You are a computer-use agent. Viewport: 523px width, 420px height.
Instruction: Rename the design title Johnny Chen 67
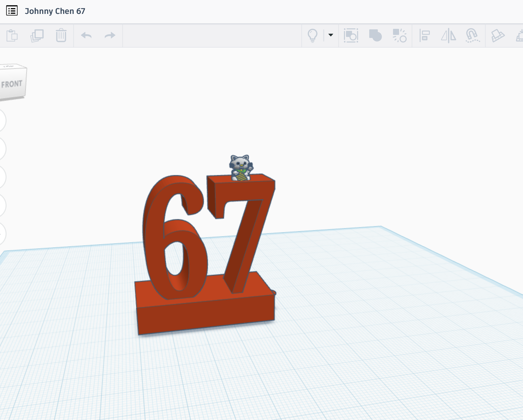point(55,11)
